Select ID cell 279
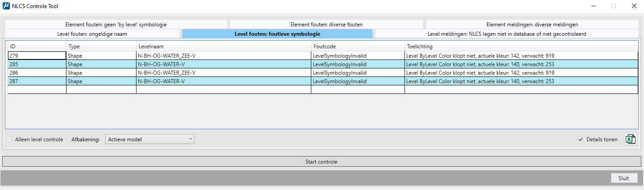644x190 pixels. (37, 55)
